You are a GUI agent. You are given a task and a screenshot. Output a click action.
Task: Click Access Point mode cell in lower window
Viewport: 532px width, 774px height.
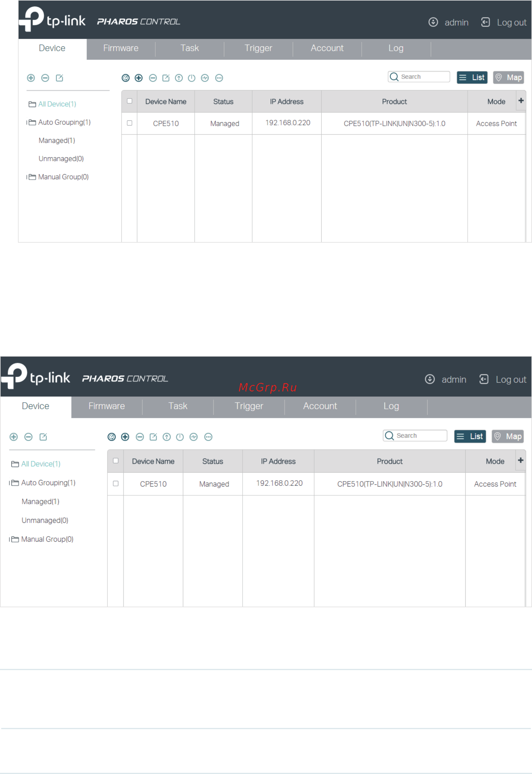[x=495, y=484]
